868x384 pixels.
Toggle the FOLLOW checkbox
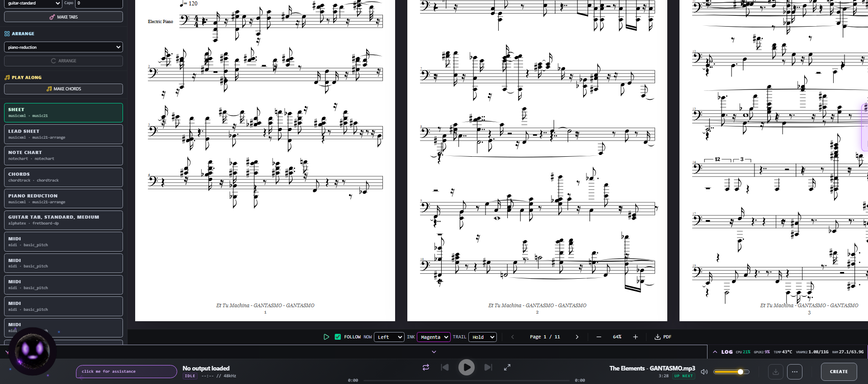tap(338, 337)
